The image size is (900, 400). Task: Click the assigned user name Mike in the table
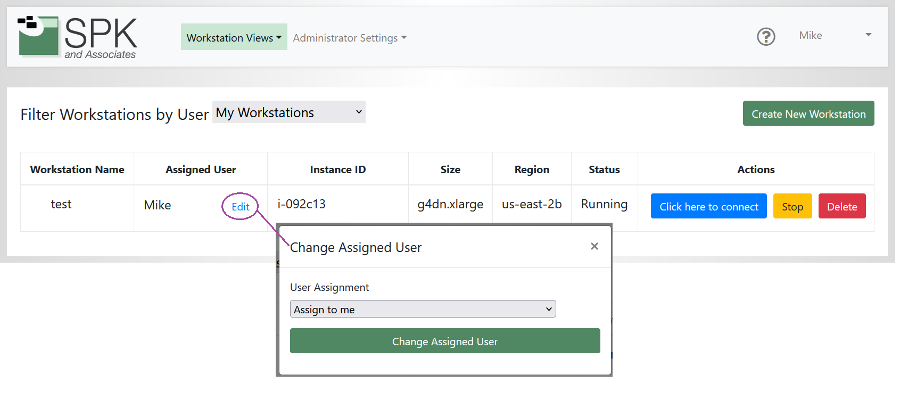click(x=157, y=205)
